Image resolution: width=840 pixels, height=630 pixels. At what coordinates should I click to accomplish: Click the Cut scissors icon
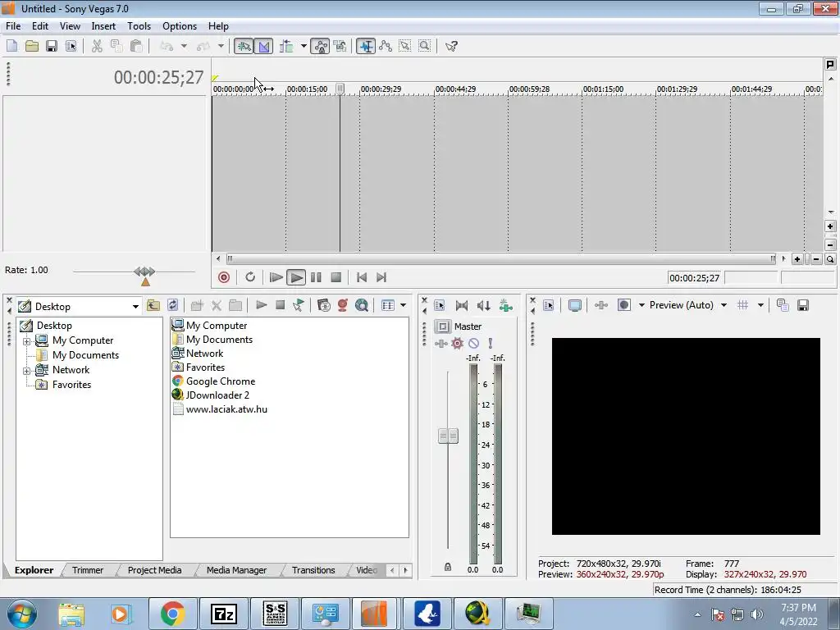[x=97, y=46]
